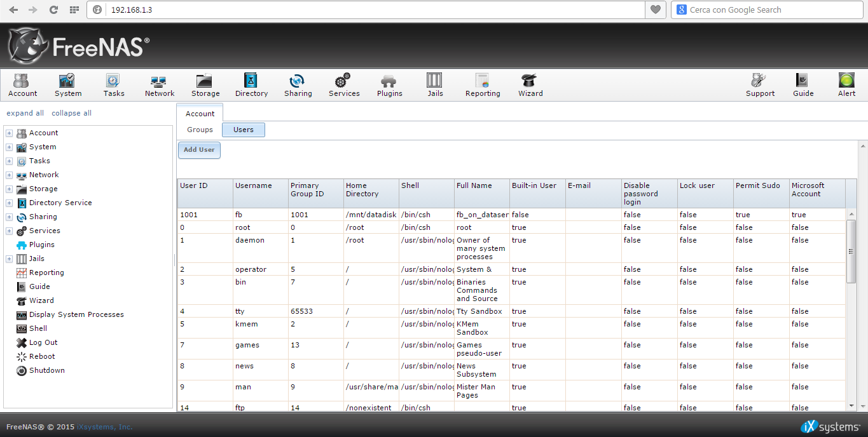
Task: Open Services gear icon in toolbar
Action: click(343, 81)
